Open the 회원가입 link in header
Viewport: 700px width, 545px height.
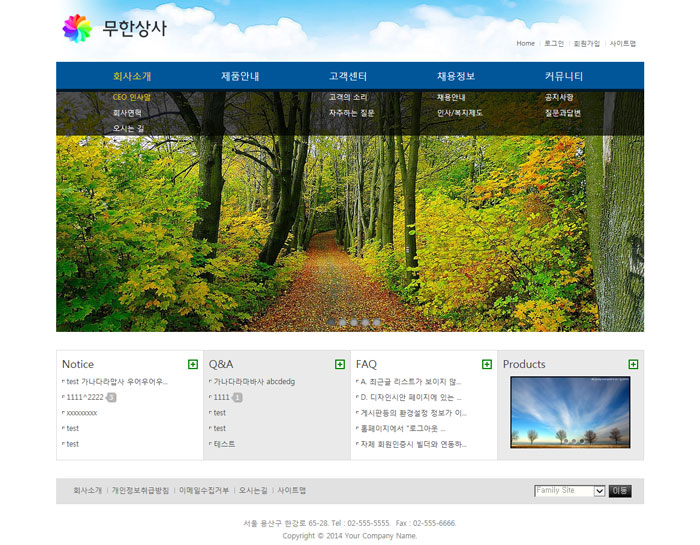tap(587, 43)
